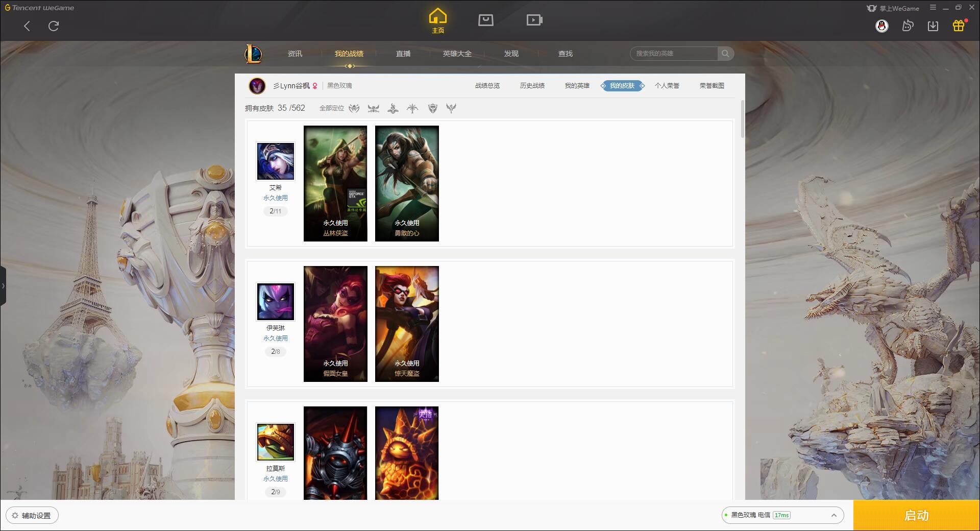Click the Tencent WeGame logo
Image resolution: width=980 pixels, height=531 pixels.
point(40,8)
